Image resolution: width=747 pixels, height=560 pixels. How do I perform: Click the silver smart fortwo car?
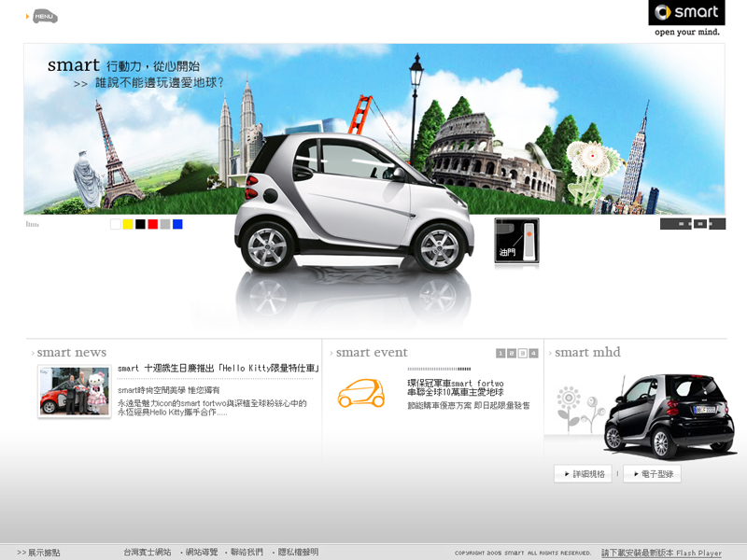tap(354, 203)
